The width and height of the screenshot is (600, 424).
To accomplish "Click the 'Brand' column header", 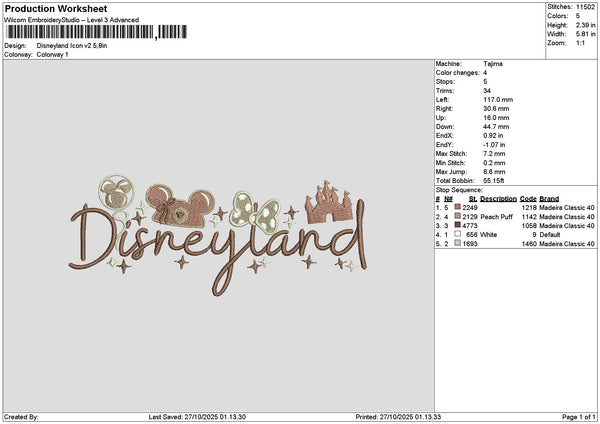I will tap(549, 199).
